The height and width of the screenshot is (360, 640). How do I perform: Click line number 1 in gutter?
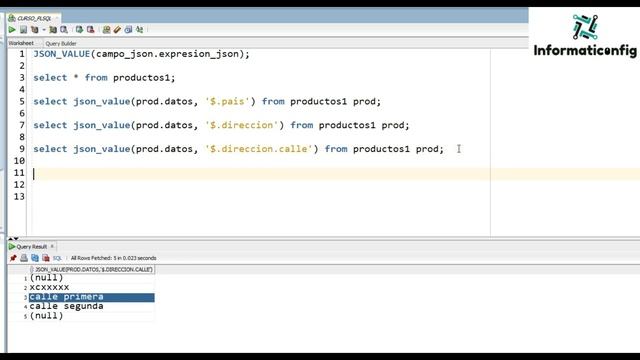(x=22, y=54)
